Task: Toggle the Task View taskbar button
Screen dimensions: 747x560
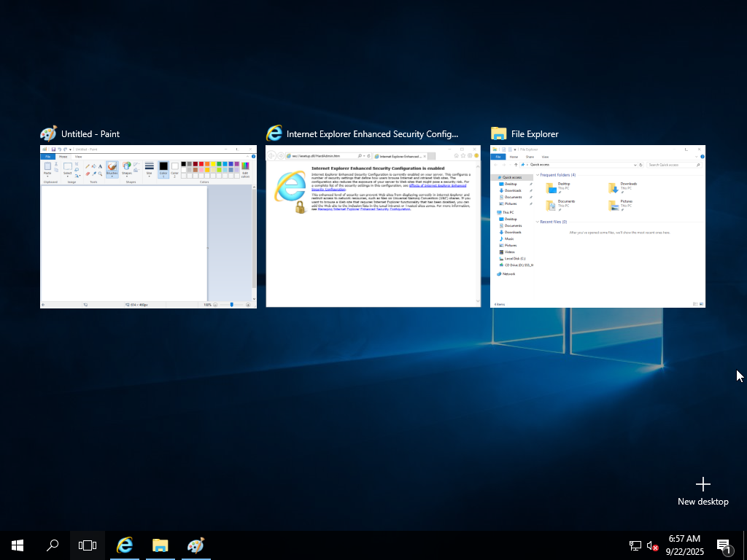Action: (88, 545)
